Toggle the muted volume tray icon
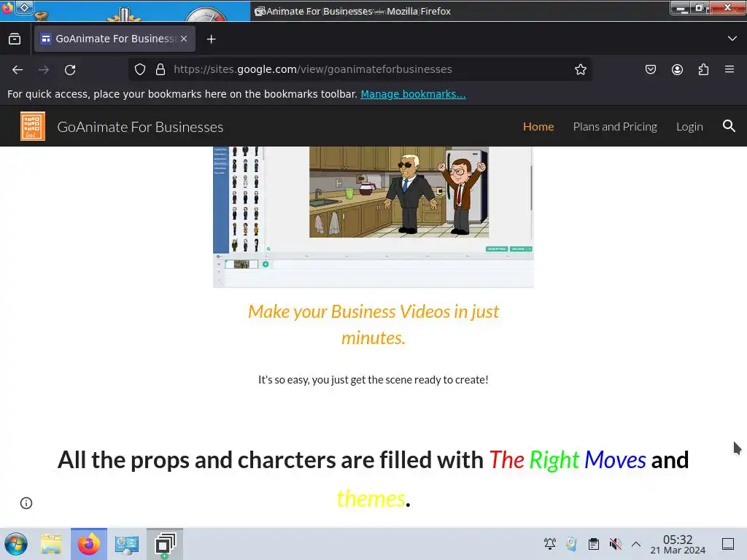The image size is (747, 560). pyautogui.click(x=616, y=544)
